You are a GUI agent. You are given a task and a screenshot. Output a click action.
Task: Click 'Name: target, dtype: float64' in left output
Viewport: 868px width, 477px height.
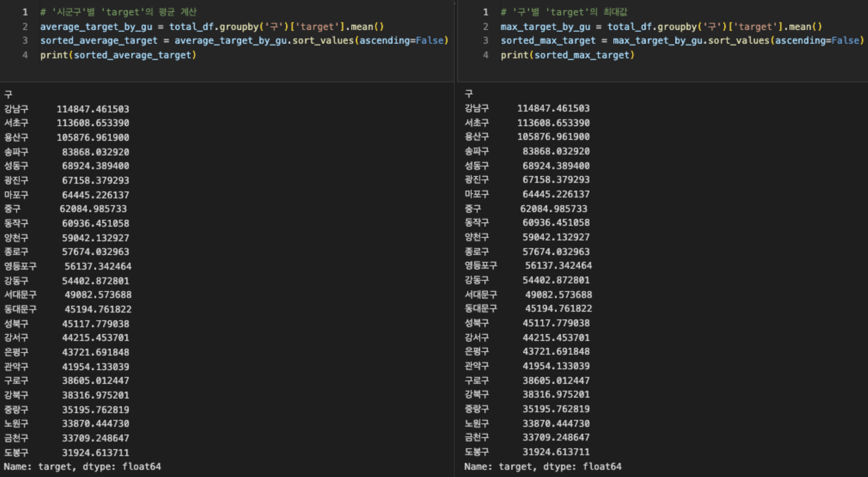click(82, 467)
